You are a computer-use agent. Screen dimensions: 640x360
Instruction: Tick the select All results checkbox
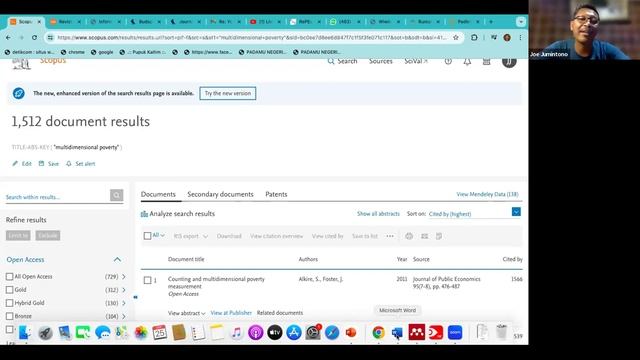pyautogui.click(x=147, y=236)
